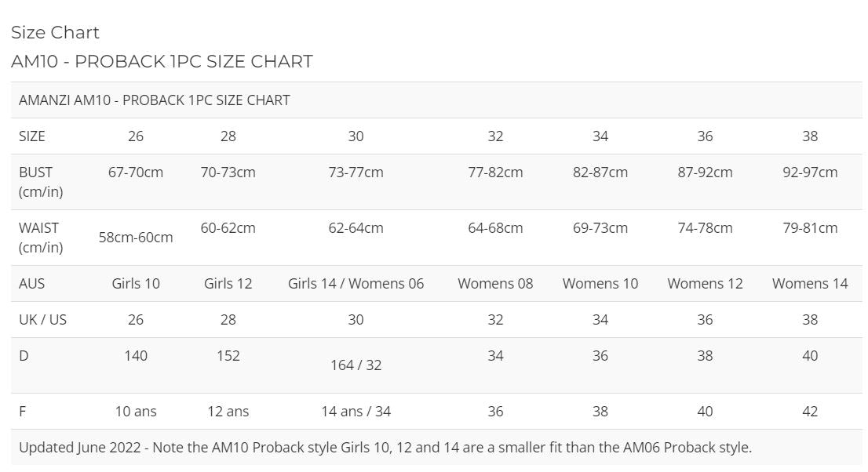Click the "Womens 14" size cell
This screenshot has height=472, width=868.
coord(810,284)
